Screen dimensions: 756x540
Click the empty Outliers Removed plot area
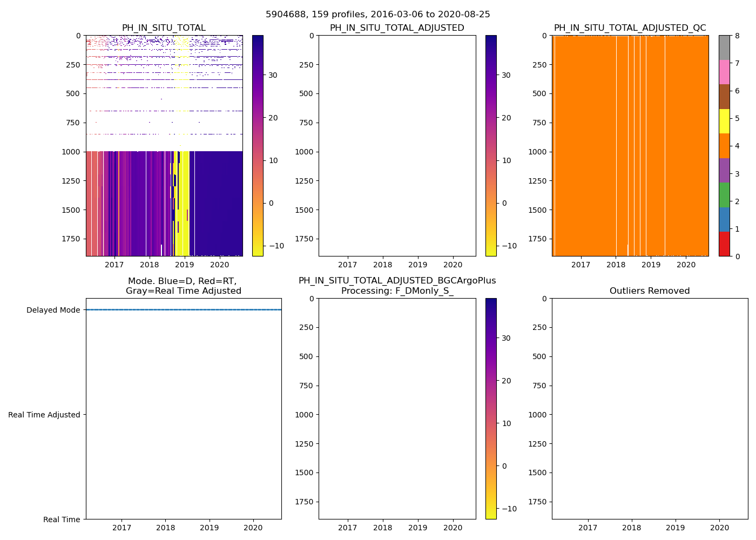(x=649, y=409)
